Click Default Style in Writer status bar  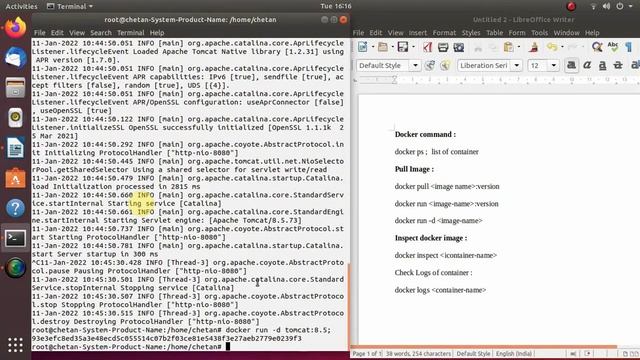click(473, 354)
